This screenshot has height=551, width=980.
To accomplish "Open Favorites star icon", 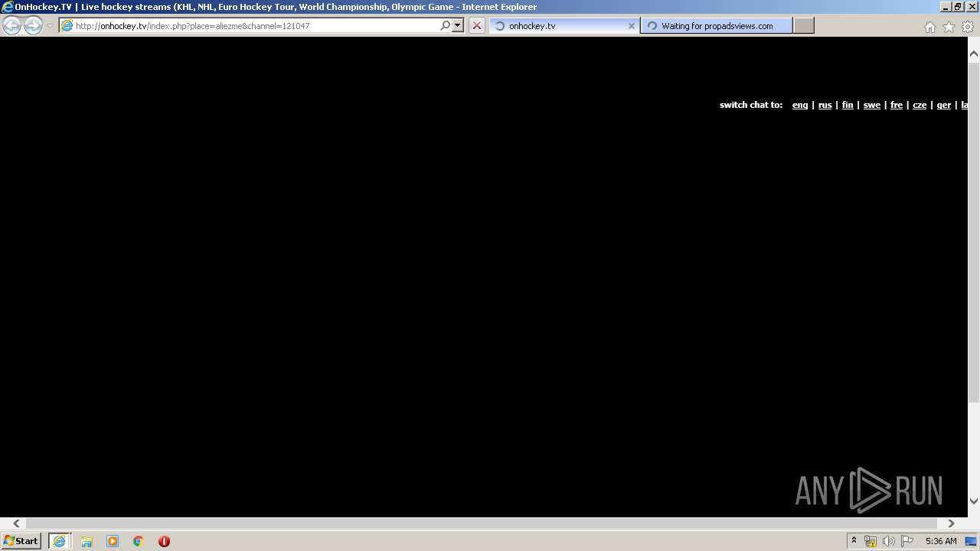I will (949, 27).
